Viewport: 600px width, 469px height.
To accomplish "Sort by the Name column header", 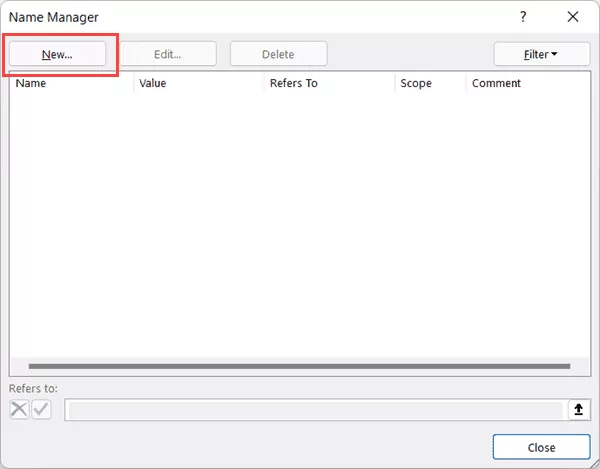I will tap(70, 83).
